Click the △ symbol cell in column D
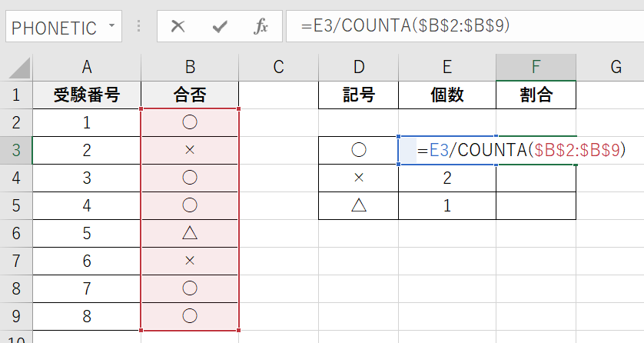644x343 pixels. (357, 205)
